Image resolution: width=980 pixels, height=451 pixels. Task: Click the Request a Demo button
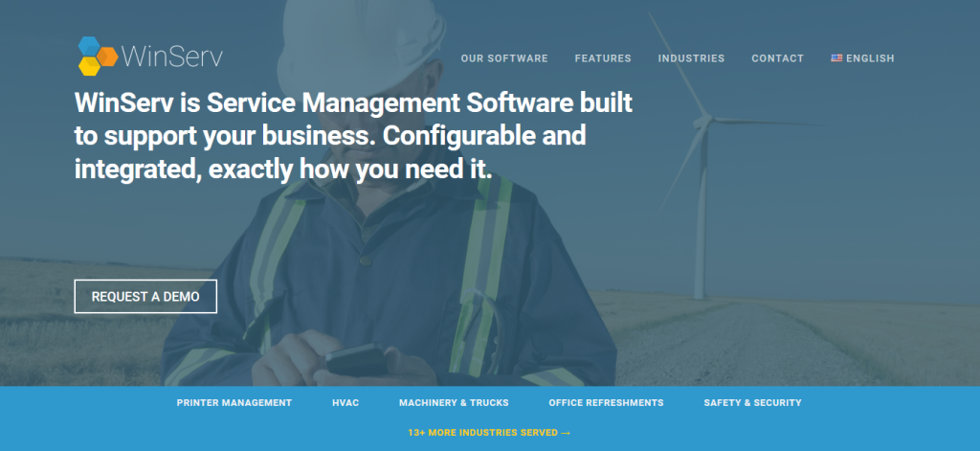[145, 297]
